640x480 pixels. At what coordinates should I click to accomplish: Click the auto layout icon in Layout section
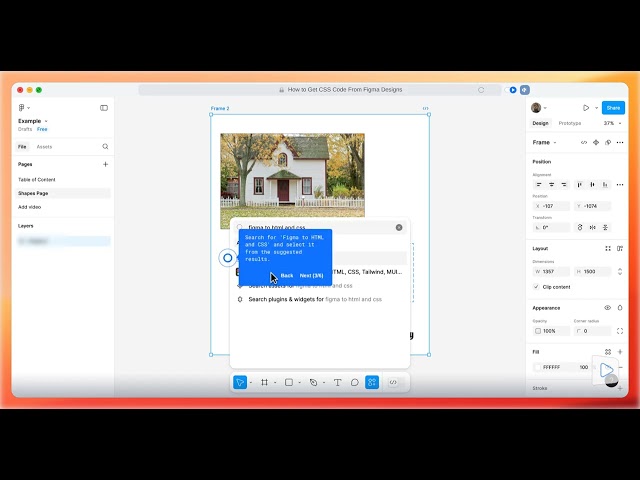620,249
